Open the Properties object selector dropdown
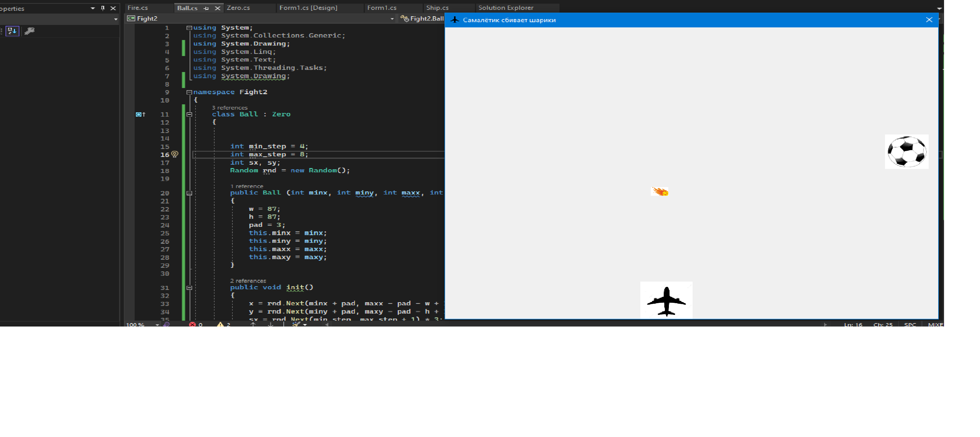 tap(116, 19)
